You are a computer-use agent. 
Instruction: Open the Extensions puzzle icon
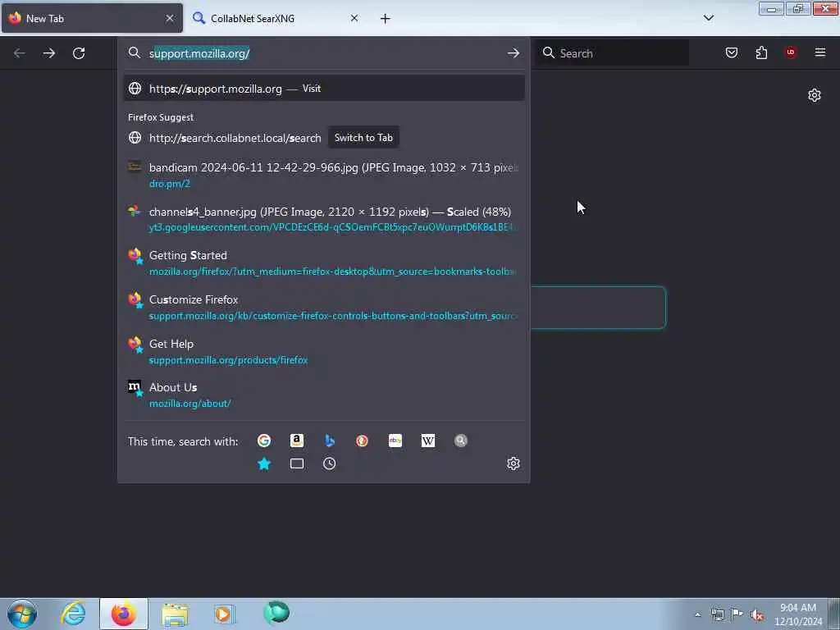(761, 52)
